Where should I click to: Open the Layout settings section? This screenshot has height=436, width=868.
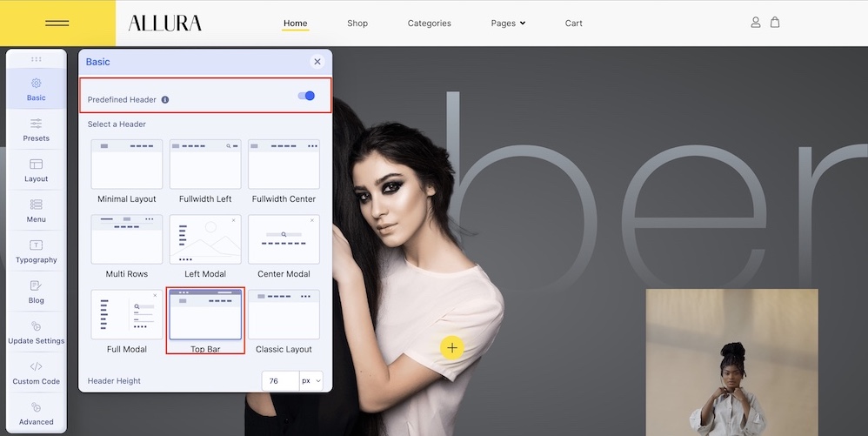[36, 170]
